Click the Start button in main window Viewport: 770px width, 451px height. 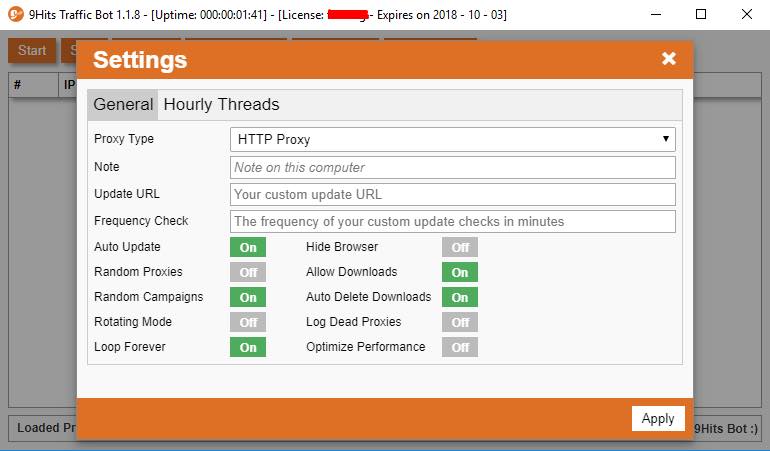(x=32, y=51)
